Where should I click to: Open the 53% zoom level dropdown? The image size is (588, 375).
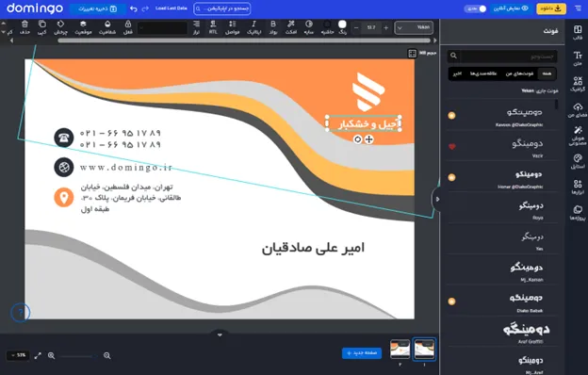pyautogui.click(x=18, y=355)
